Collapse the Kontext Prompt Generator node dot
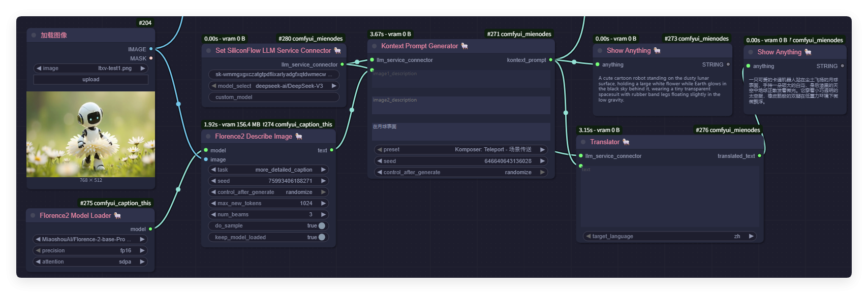The width and height of the screenshot is (868, 294). pyautogui.click(x=375, y=46)
